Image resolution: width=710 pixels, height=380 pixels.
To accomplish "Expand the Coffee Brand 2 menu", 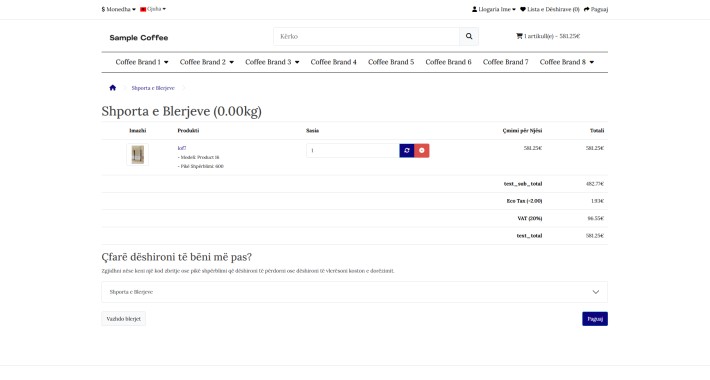I will click(206, 62).
